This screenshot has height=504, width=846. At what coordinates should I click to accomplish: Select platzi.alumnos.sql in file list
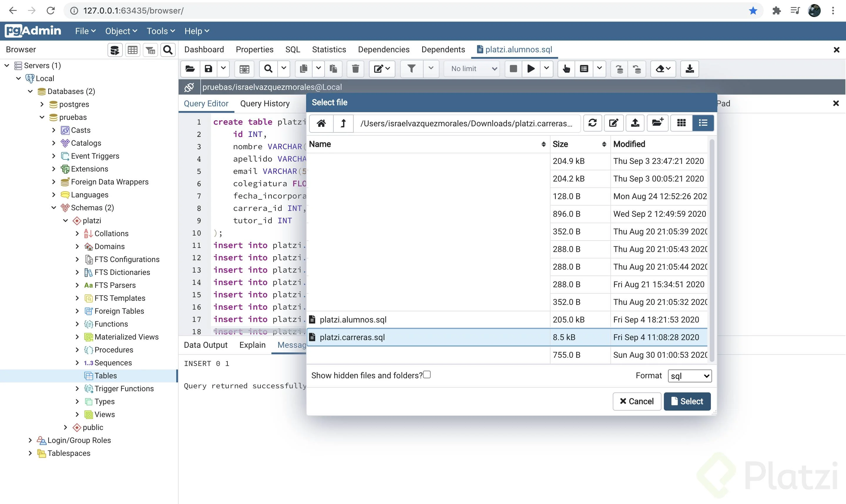coord(353,320)
